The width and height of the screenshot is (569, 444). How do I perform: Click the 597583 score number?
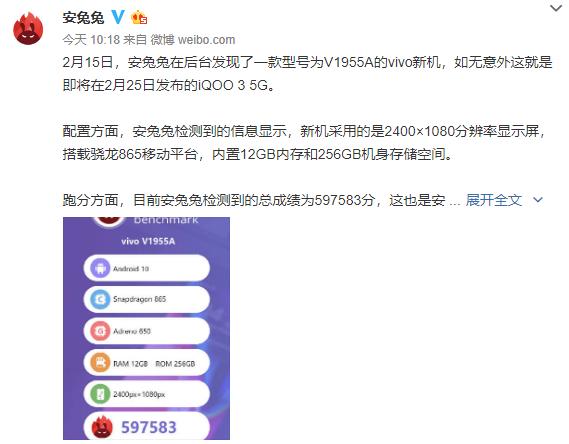(149, 427)
